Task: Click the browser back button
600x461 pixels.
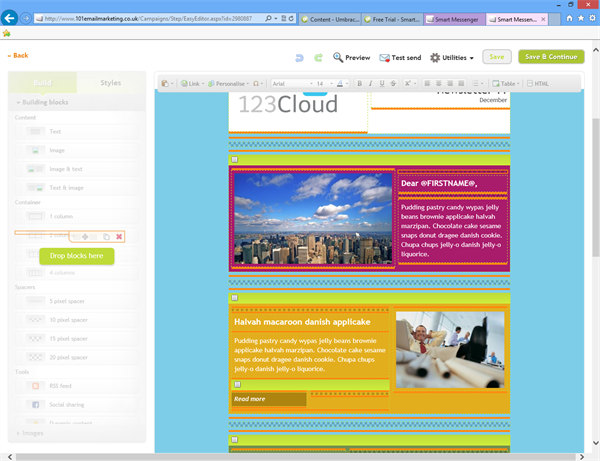Action: click(9, 18)
